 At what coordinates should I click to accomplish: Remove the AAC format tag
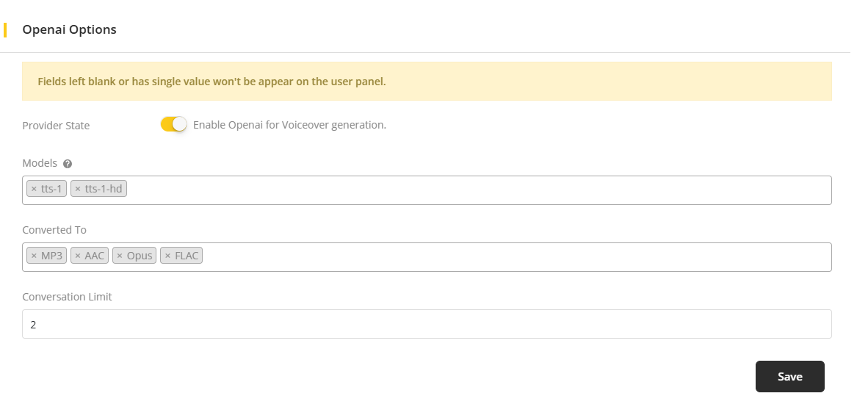click(78, 256)
